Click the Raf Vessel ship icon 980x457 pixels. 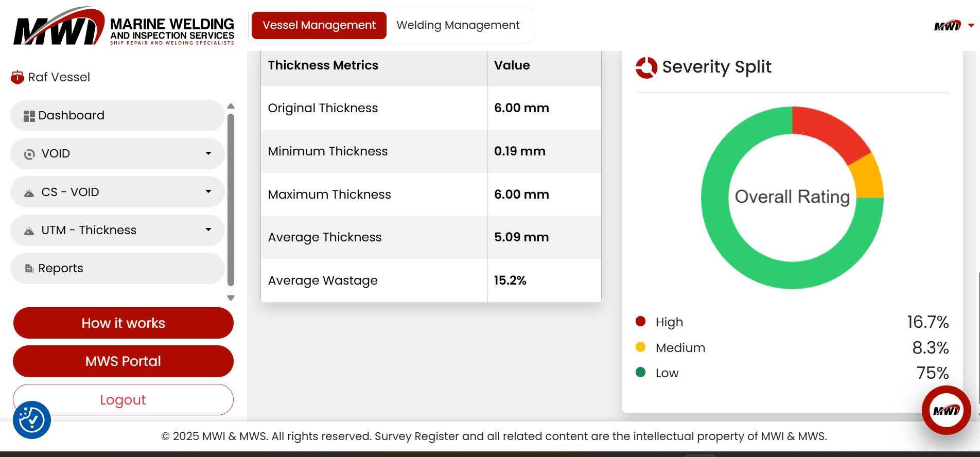[17, 77]
